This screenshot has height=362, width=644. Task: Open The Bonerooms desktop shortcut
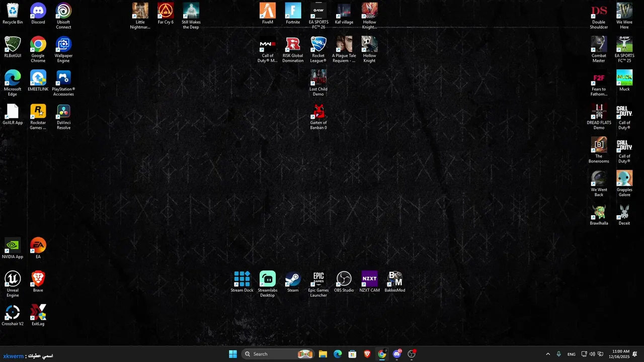click(599, 150)
